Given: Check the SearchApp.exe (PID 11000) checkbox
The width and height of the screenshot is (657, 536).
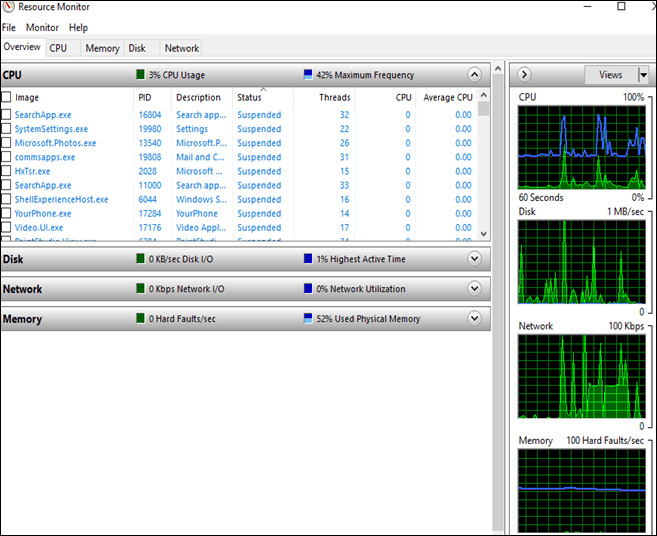Looking at the screenshot, I should 6,185.
